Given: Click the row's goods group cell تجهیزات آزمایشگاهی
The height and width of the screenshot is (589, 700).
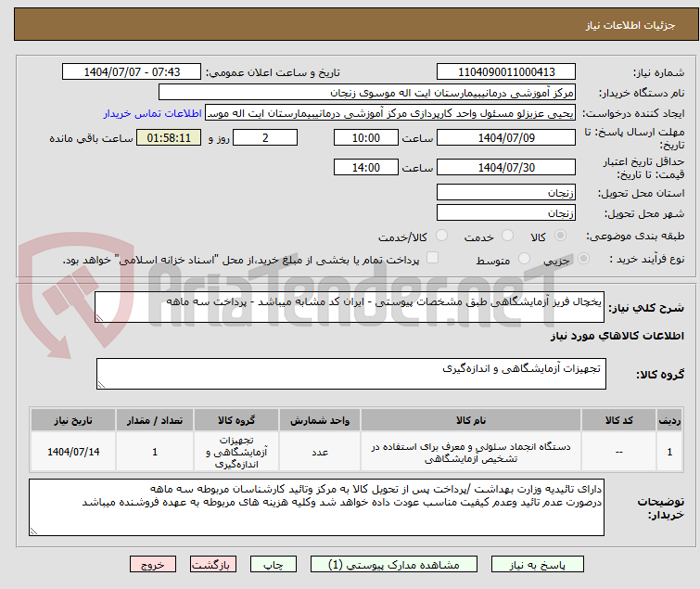Looking at the screenshot, I should [x=236, y=452].
